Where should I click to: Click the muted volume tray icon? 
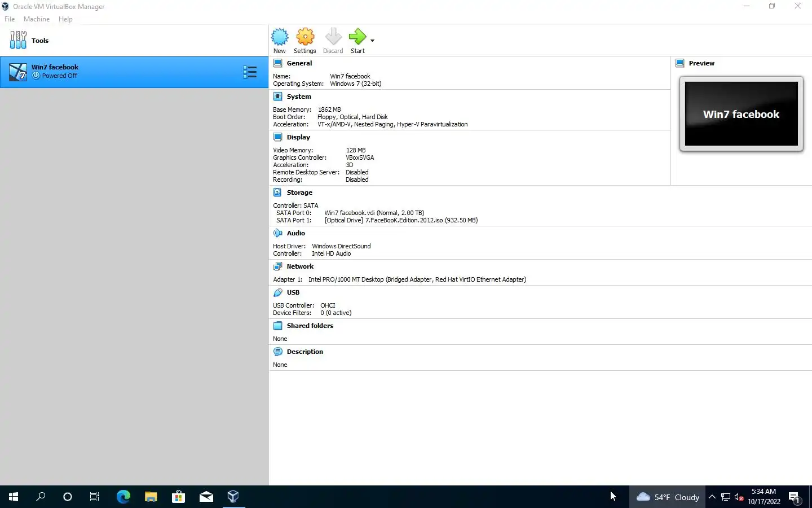click(x=739, y=497)
